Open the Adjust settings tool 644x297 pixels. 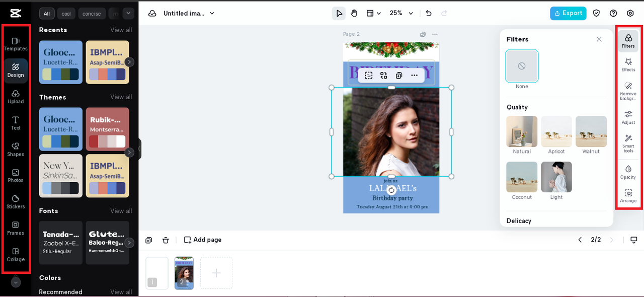(x=628, y=117)
